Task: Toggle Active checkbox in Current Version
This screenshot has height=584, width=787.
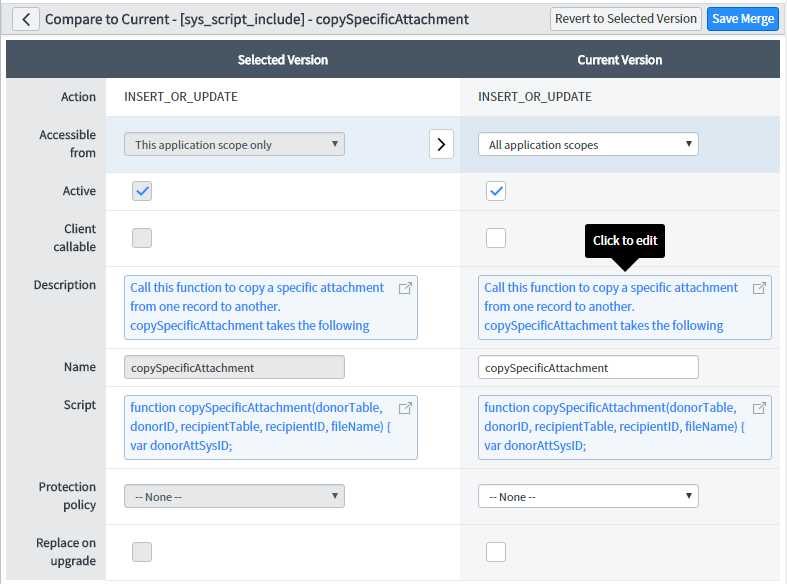Action: pyautogui.click(x=496, y=191)
